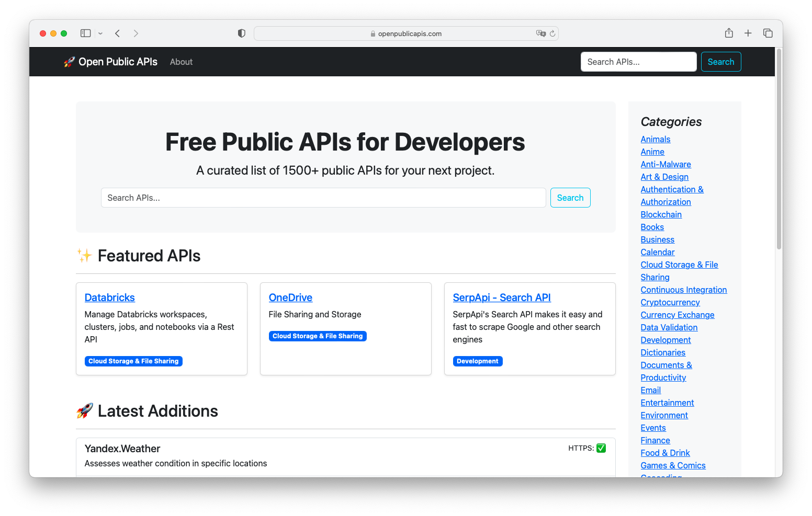The image size is (812, 516).
Task: Open the Games & Comics category
Action: pyautogui.click(x=673, y=465)
